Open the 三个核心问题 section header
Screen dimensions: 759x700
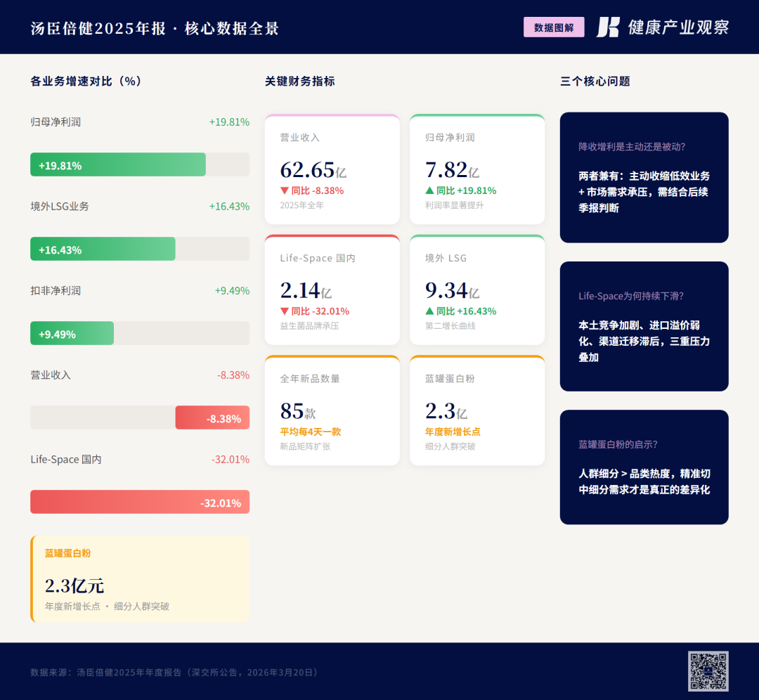tap(595, 82)
